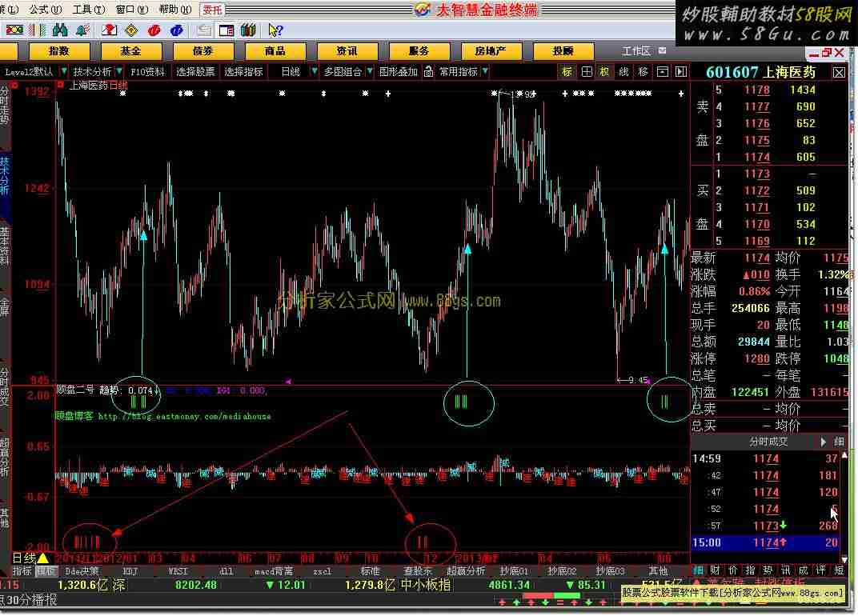
Task: Click the shrink panel icon in chart toolbar
Action: 662,72
